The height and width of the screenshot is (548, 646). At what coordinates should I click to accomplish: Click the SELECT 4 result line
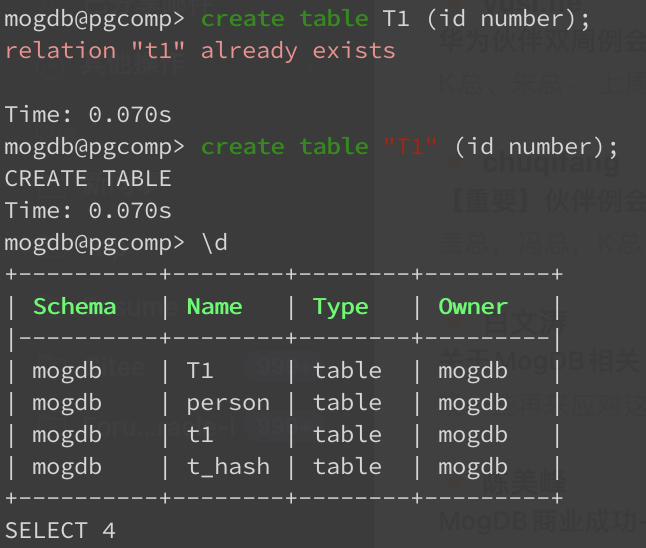[60, 531]
